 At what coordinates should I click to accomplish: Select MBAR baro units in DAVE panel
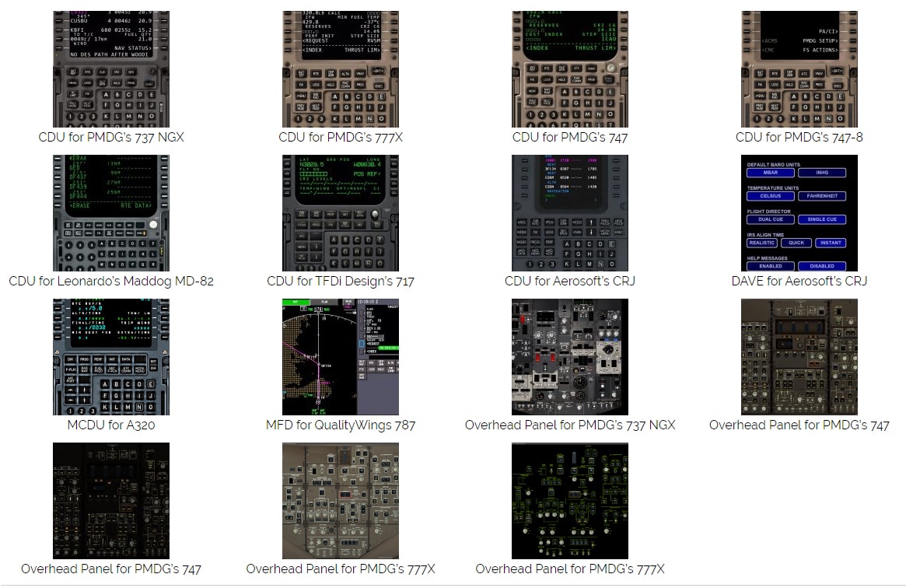(770, 173)
